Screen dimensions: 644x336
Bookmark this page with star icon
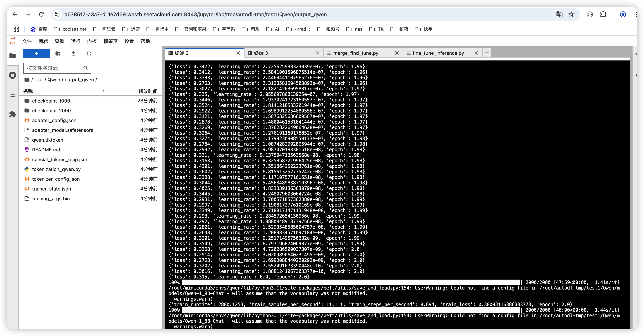pyautogui.click(x=571, y=15)
